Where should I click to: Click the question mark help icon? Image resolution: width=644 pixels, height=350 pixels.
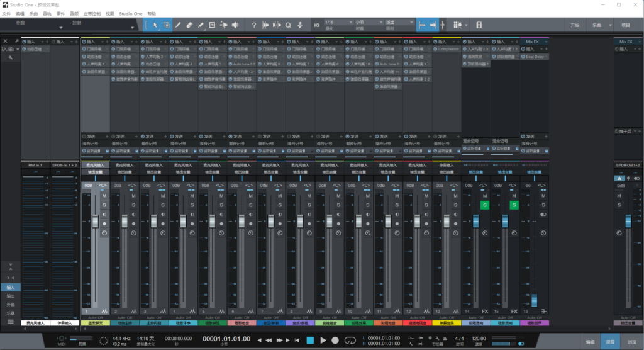tap(253, 25)
